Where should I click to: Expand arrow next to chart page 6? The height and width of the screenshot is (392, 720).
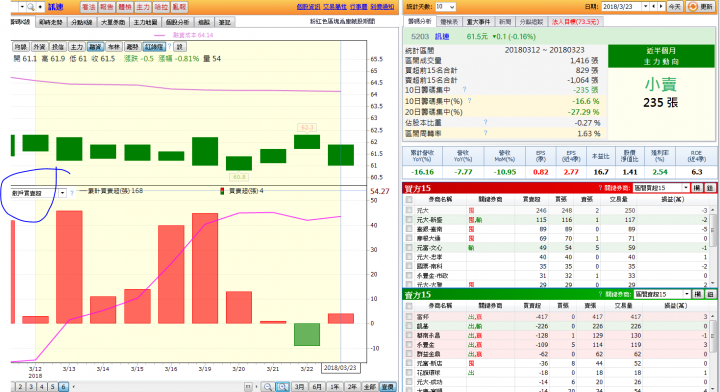(73, 387)
